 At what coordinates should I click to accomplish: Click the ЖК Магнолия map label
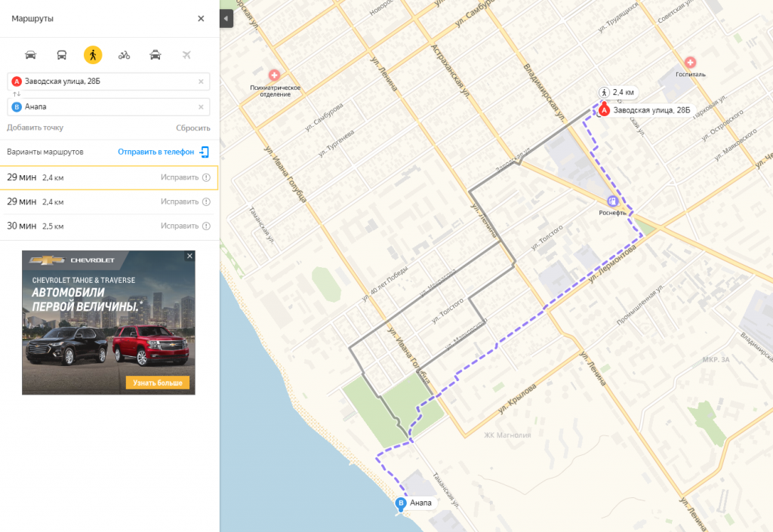(507, 435)
